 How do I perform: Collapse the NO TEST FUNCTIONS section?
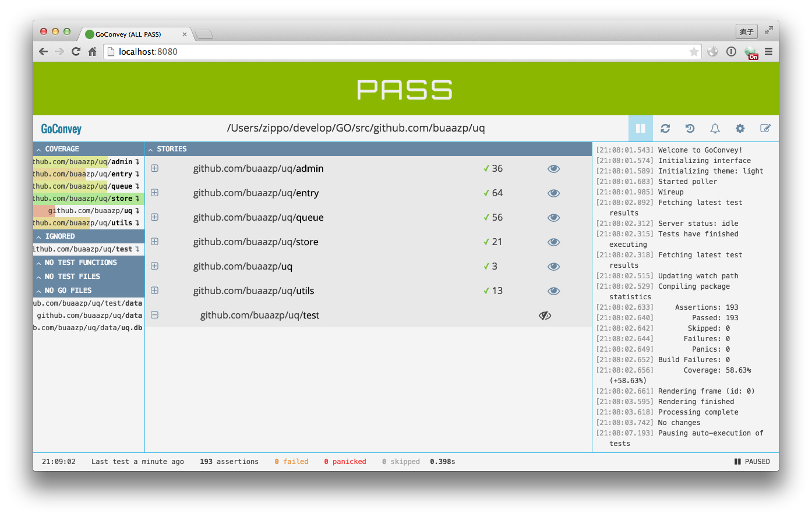pos(89,263)
